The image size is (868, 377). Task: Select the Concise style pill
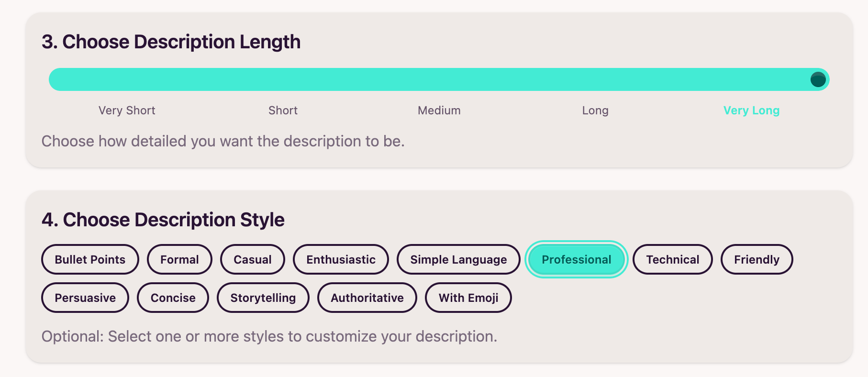(173, 298)
